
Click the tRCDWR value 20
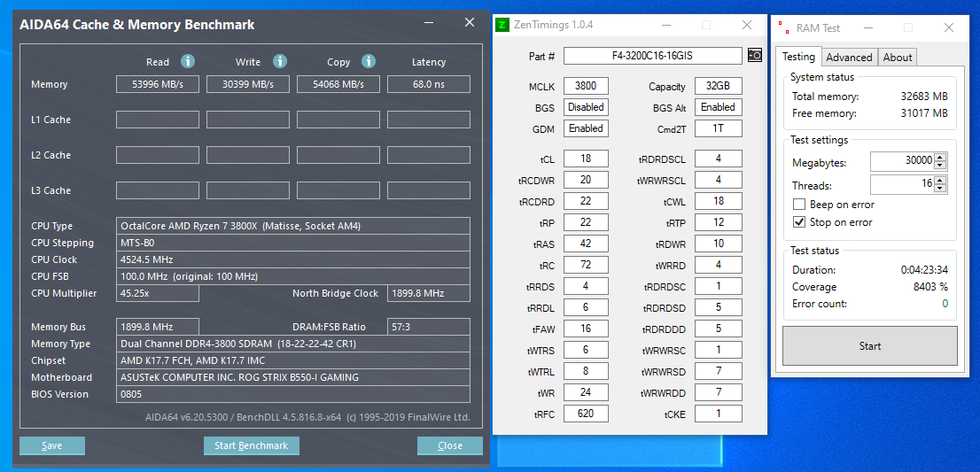pos(586,180)
